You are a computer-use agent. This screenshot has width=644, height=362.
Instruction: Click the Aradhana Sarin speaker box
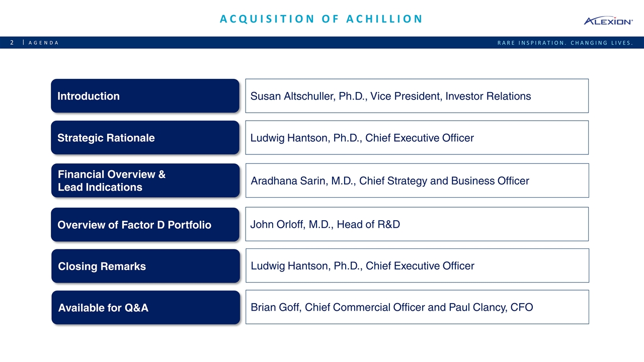tap(417, 180)
